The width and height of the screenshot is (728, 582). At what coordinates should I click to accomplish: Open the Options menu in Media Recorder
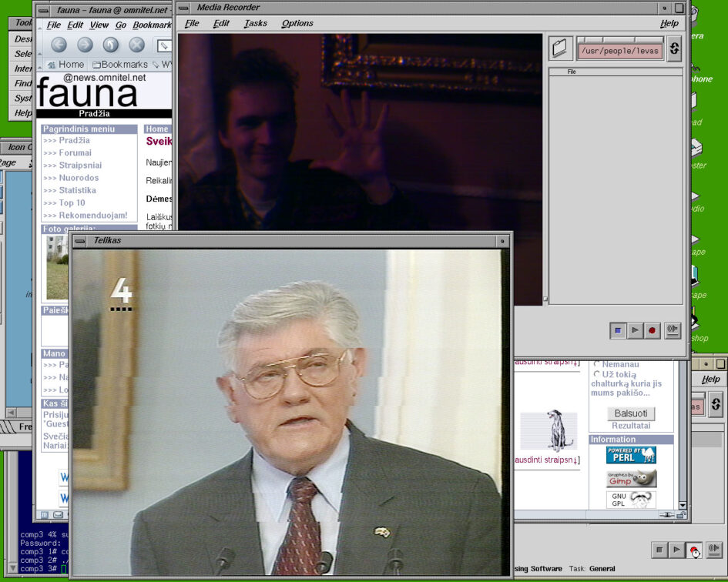[297, 23]
